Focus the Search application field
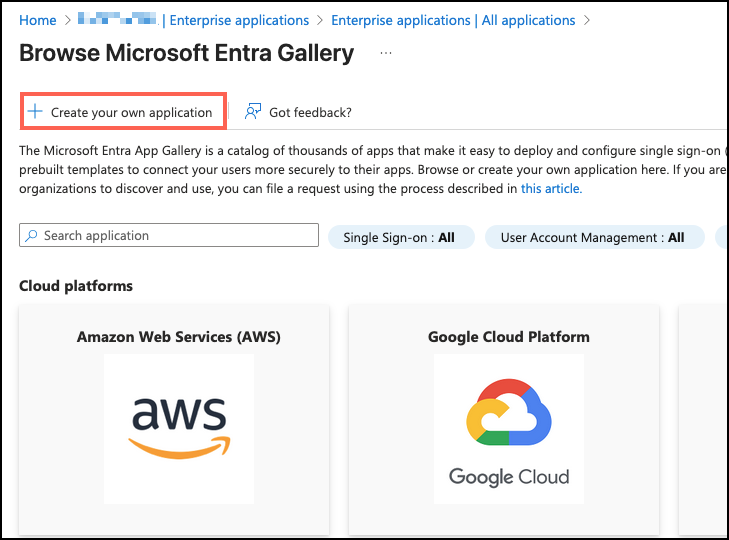The width and height of the screenshot is (729, 540). (x=175, y=236)
